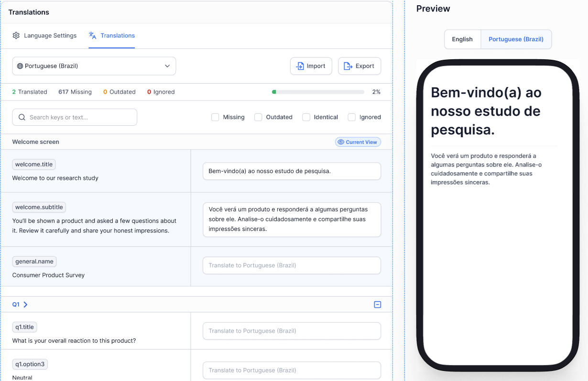Click the q1.option3 translation field
This screenshot has width=588, height=381.
292,370
